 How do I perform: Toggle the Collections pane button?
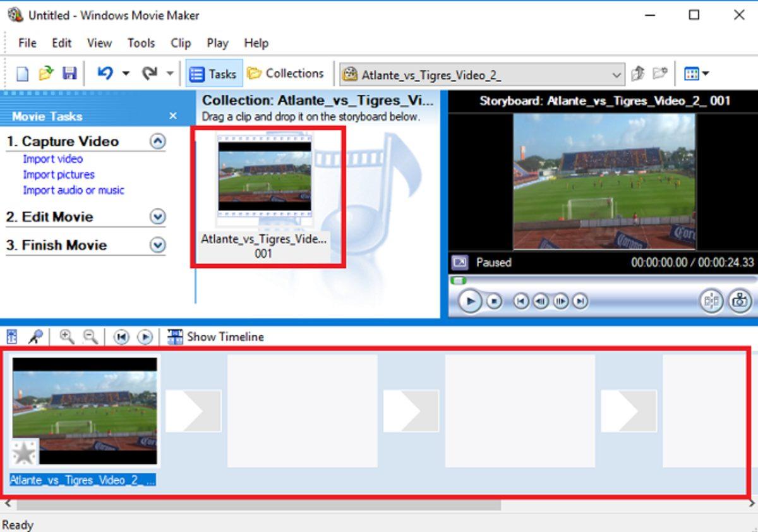[286, 74]
